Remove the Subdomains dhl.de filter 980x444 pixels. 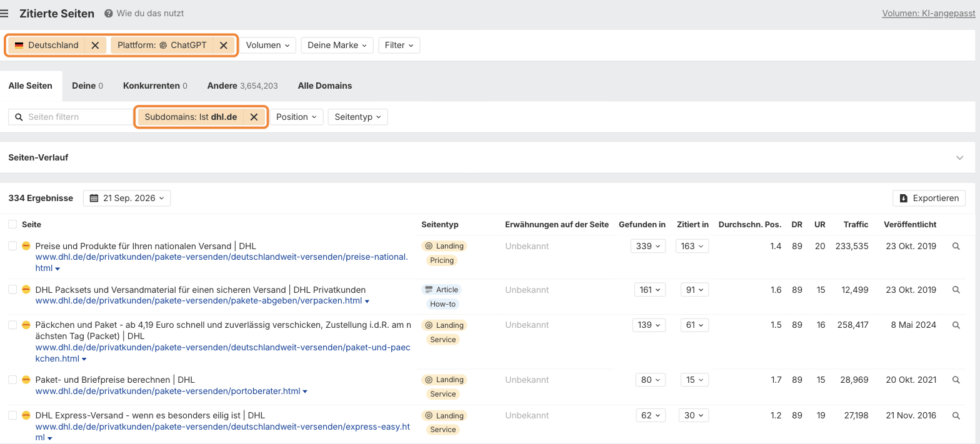pos(254,117)
